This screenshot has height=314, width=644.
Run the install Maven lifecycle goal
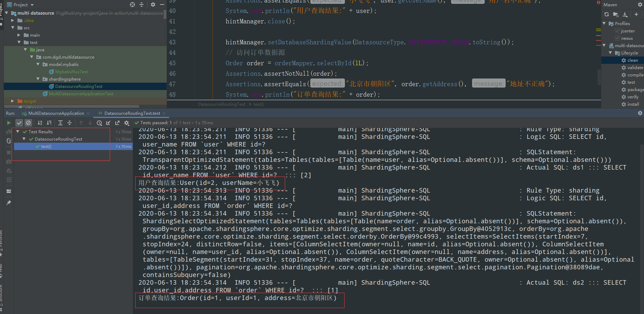pos(632,104)
